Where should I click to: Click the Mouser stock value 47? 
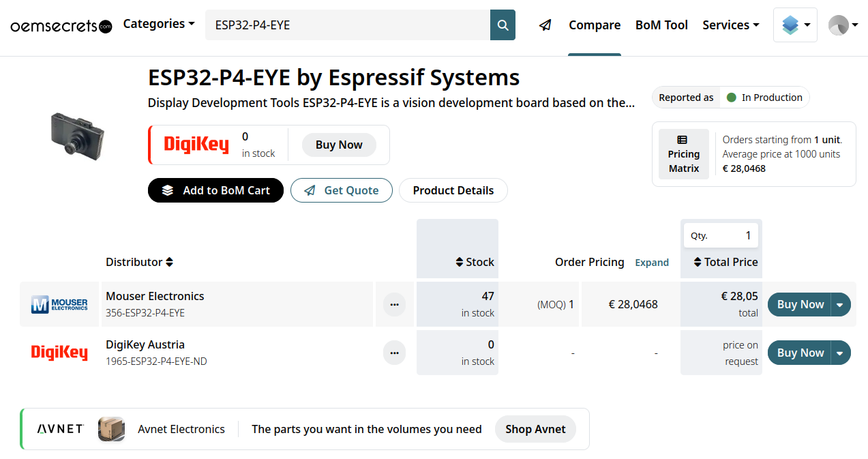[x=488, y=296]
